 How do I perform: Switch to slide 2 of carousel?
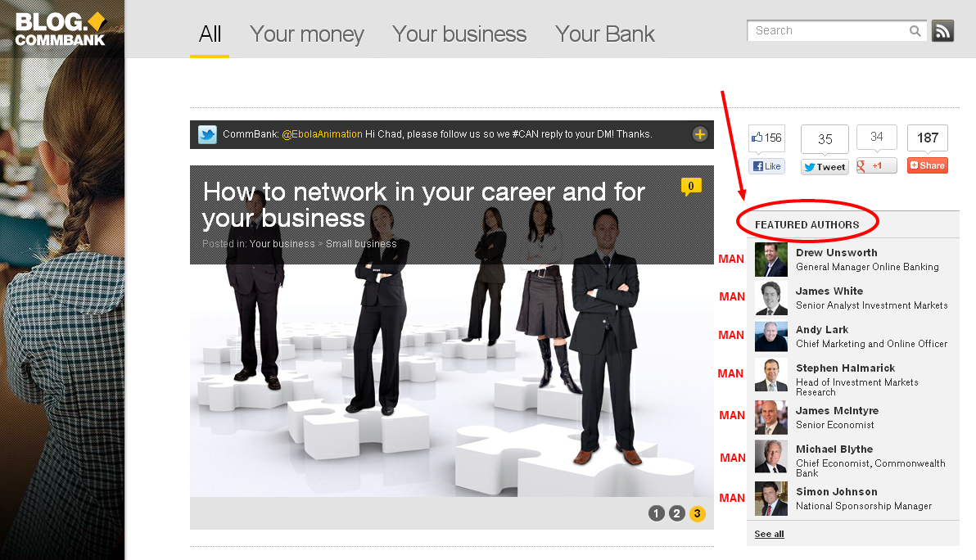(x=676, y=513)
